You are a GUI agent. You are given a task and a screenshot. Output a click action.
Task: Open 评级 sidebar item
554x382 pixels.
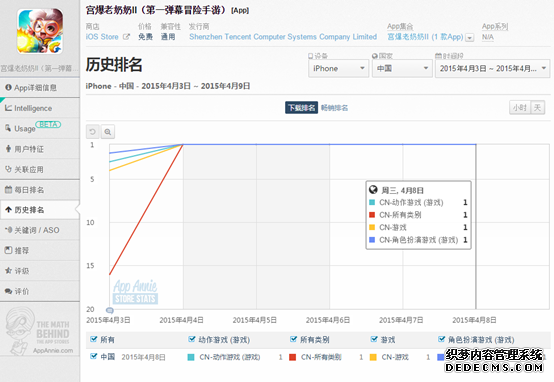coord(40,271)
